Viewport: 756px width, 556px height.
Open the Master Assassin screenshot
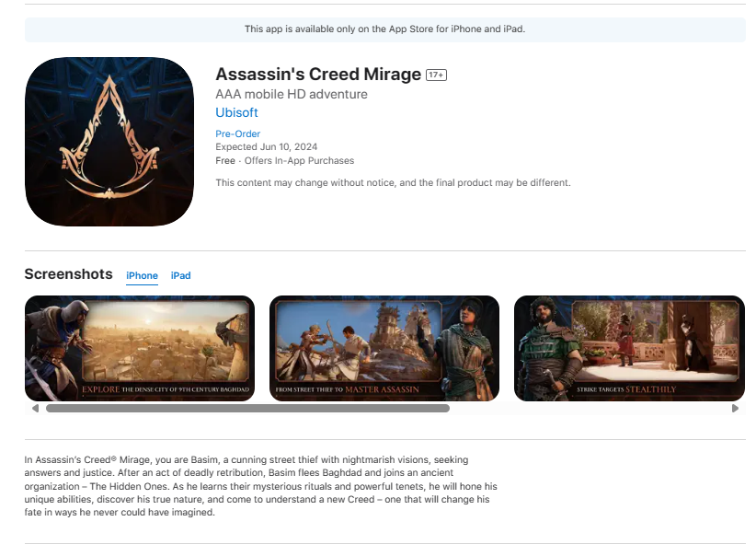point(384,348)
